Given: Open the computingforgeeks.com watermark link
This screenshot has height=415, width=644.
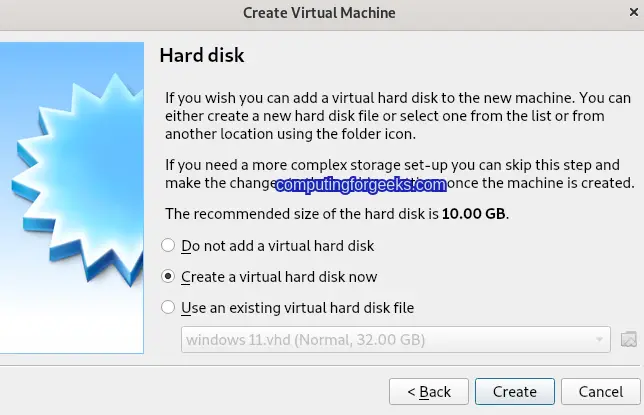Looking at the screenshot, I should coord(361,185).
